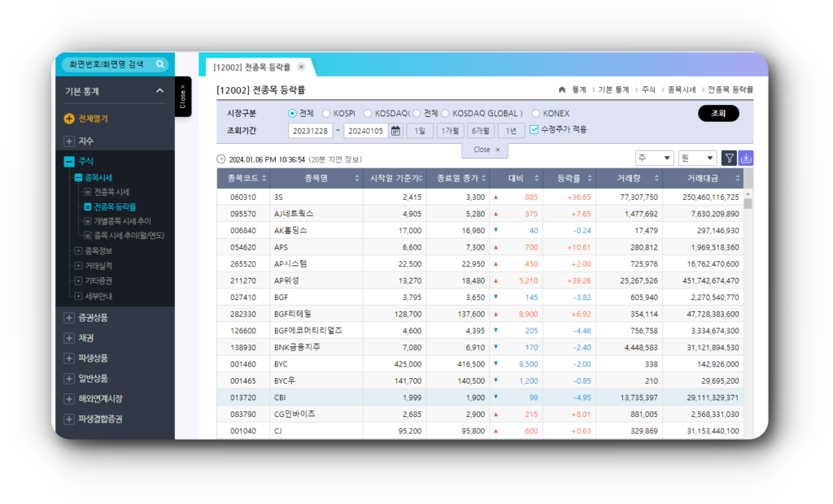Screen dimensions: 833x504
Task: Collapse the 기본 통계 panel chevron
Action: click(x=160, y=91)
